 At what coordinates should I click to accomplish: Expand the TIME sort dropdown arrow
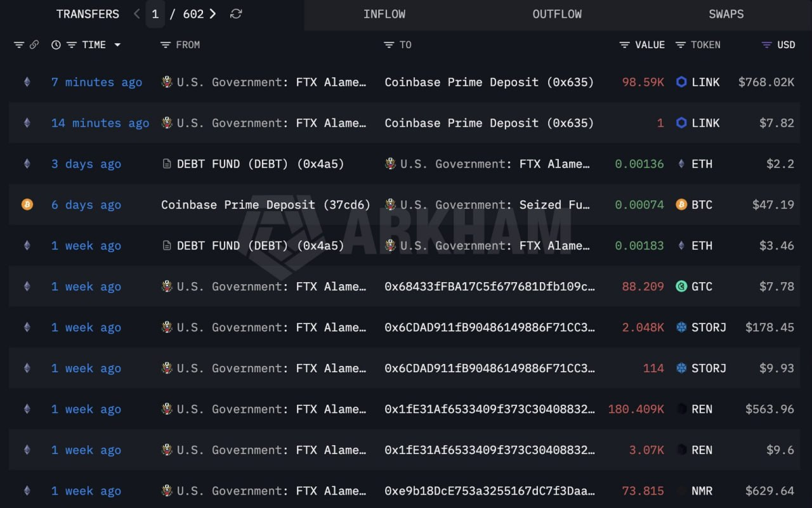(x=117, y=45)
